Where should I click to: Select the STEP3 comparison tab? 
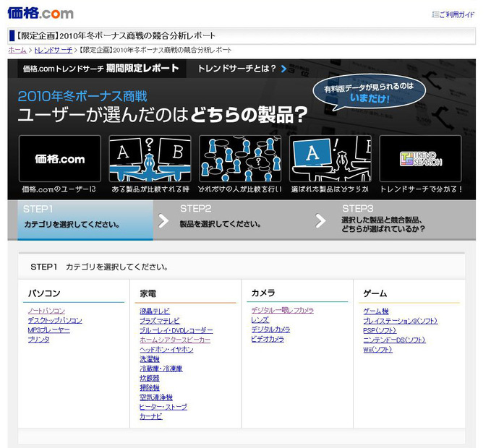tap(383, 218)
